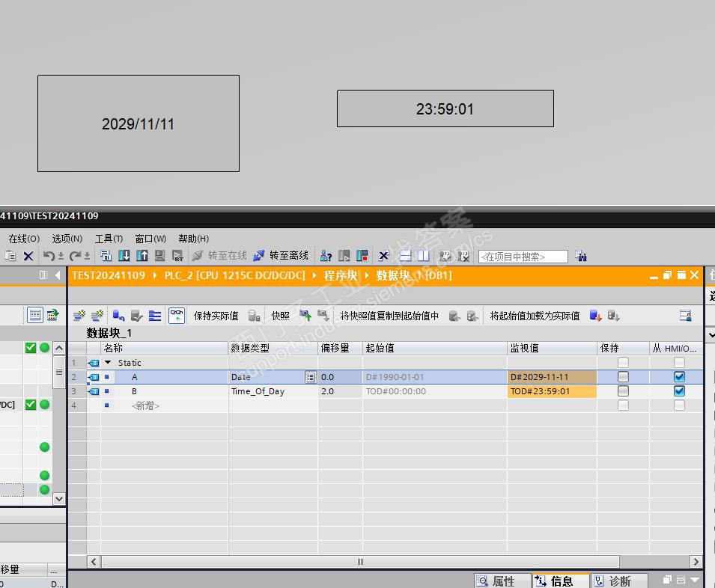Click the project search input field

pos(523,257)
